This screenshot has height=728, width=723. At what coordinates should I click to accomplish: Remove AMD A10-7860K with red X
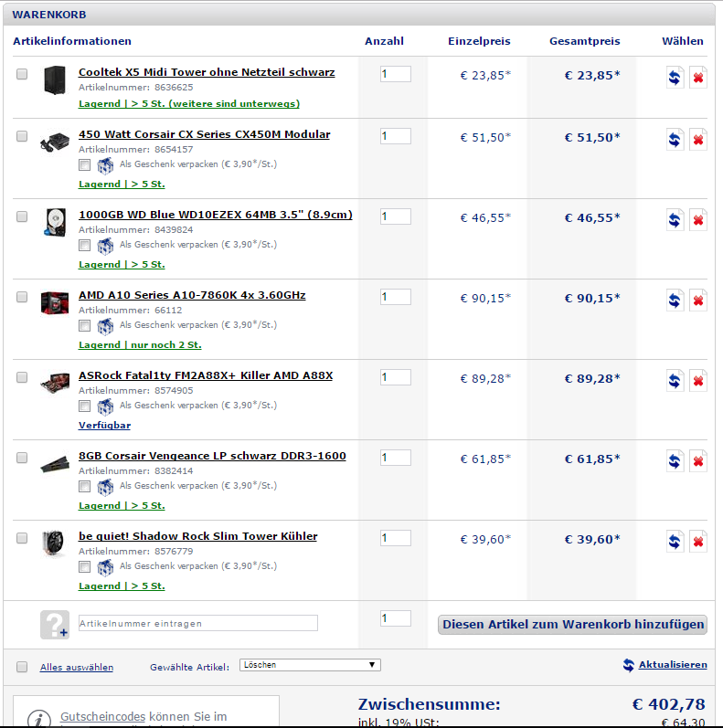point(698,300)
